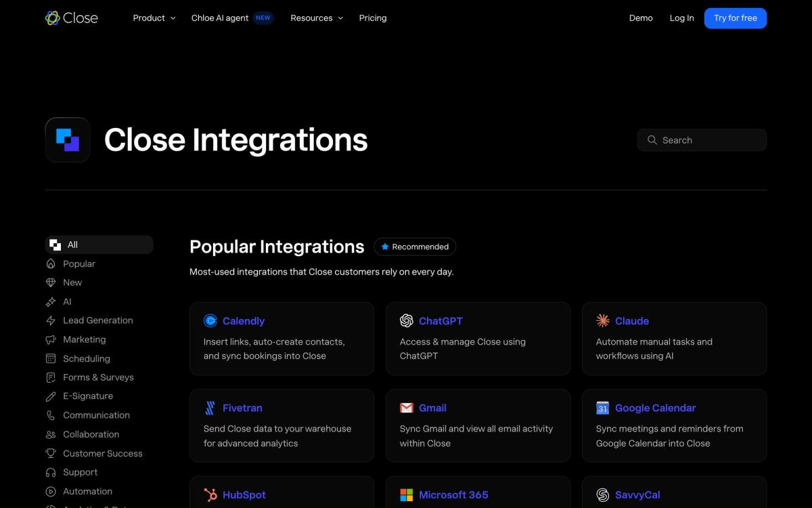Click 'Access & manage Close using ChatGPT' text
This screenshot has height=508, width=812.
click(x=463, y=349)
